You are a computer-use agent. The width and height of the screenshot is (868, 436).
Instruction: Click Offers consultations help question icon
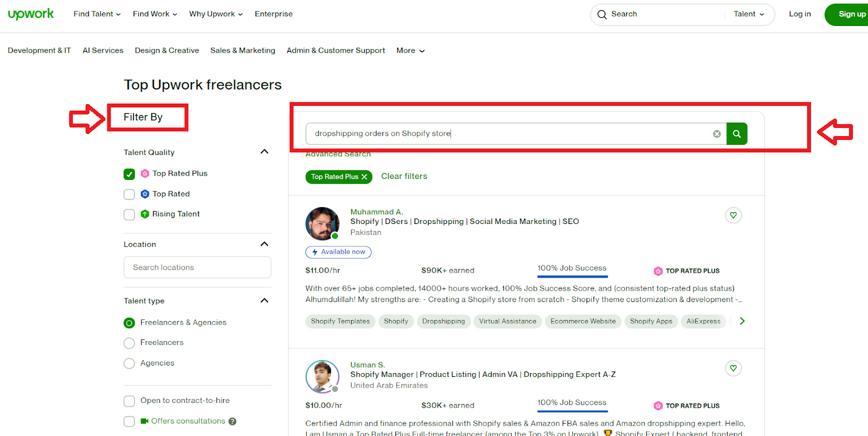[232, 421]
